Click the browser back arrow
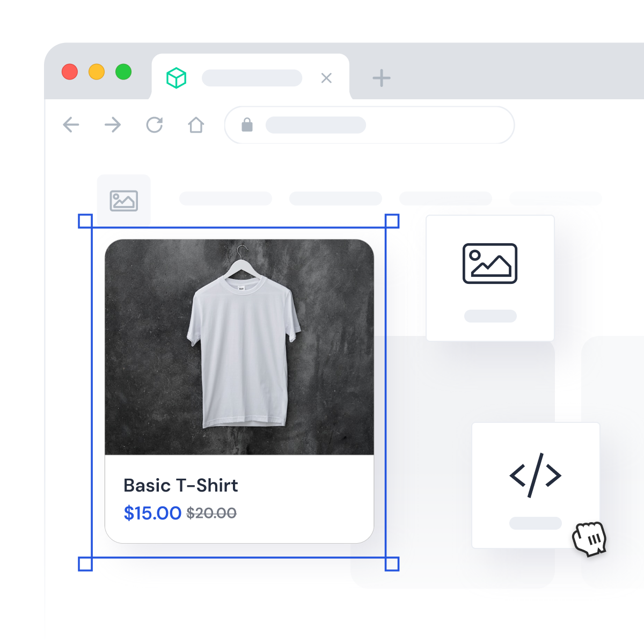644x644 pixels. tap(71, 125)
